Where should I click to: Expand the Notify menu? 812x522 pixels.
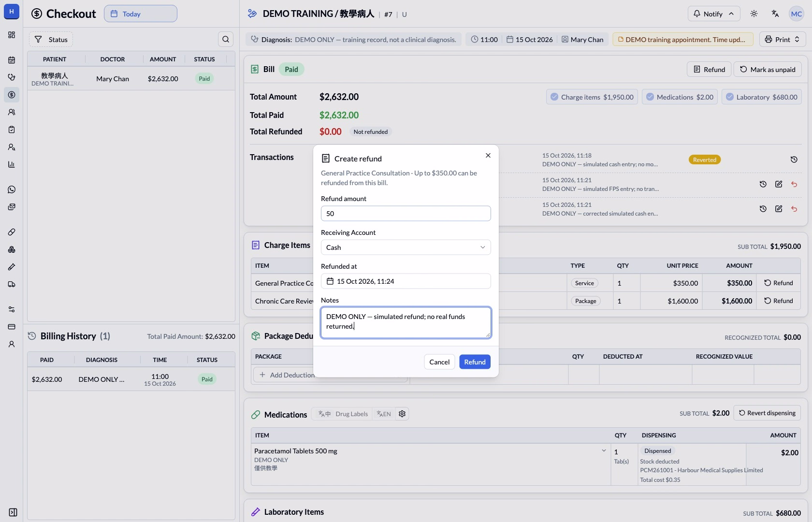coord(713,14)
